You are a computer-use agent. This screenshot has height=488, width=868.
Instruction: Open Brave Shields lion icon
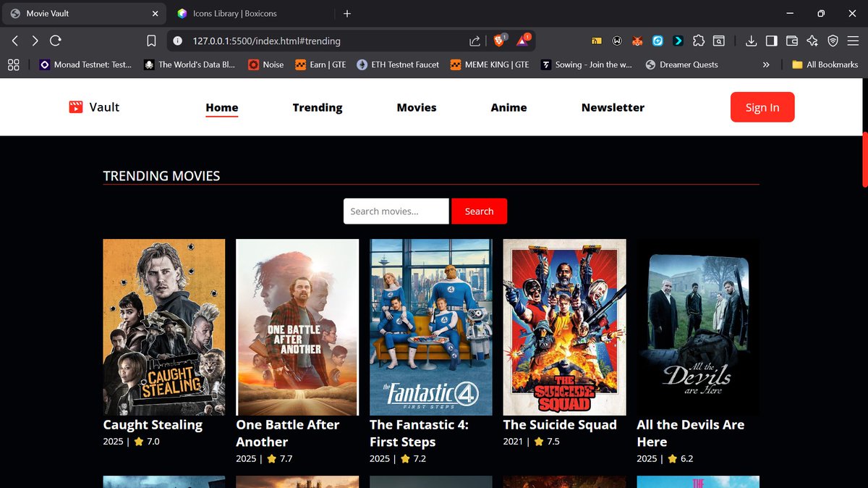(x=500, y=41)
